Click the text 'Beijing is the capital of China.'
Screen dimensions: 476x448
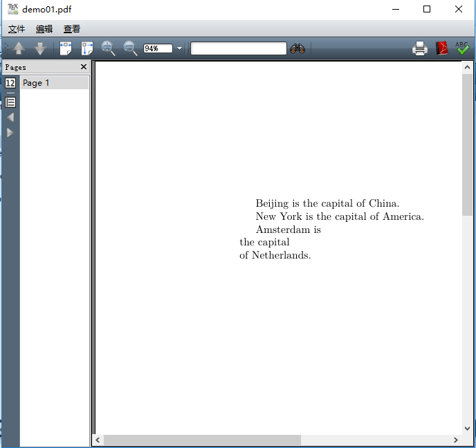point(327,203)
